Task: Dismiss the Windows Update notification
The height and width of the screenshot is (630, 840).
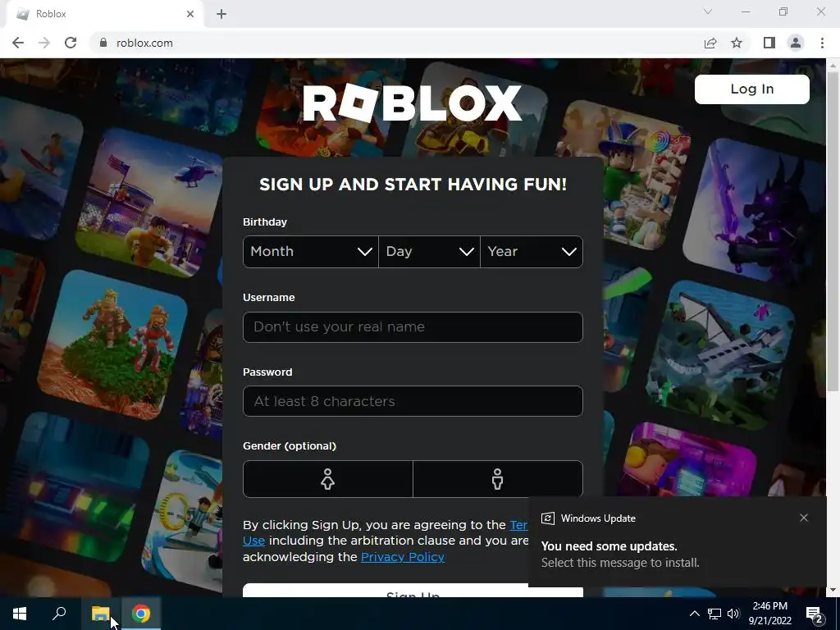Action: (804, 518)
